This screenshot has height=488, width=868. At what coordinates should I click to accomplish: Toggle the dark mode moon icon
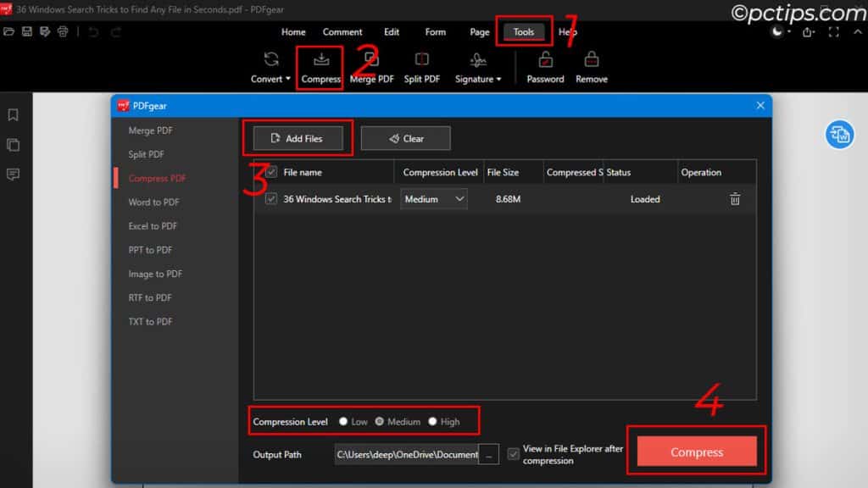[777, 32]
